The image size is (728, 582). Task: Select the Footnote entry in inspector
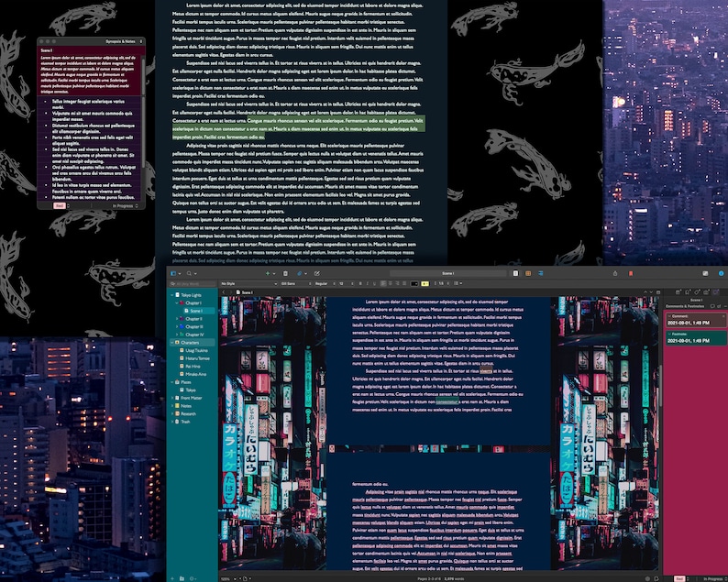[x=695, y=338]
